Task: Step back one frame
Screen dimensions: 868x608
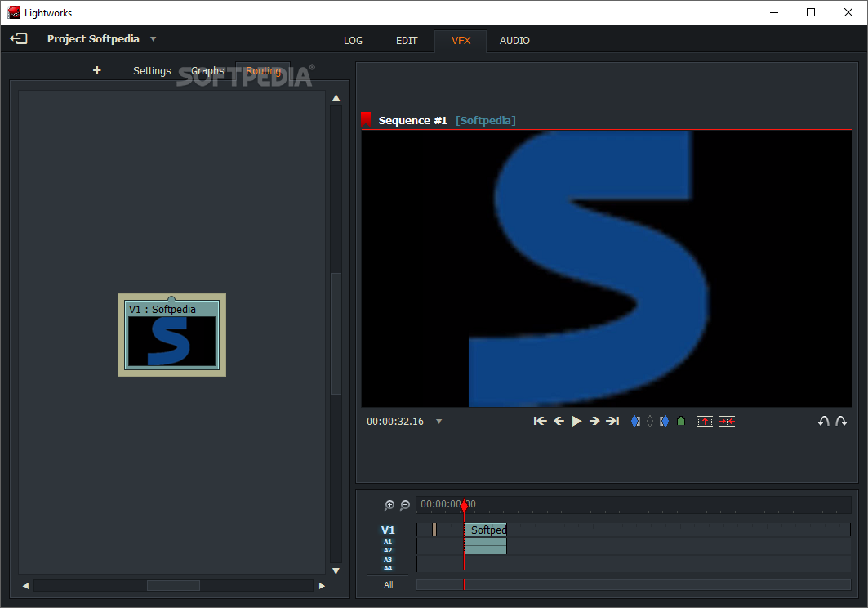Action: (559, 421)
